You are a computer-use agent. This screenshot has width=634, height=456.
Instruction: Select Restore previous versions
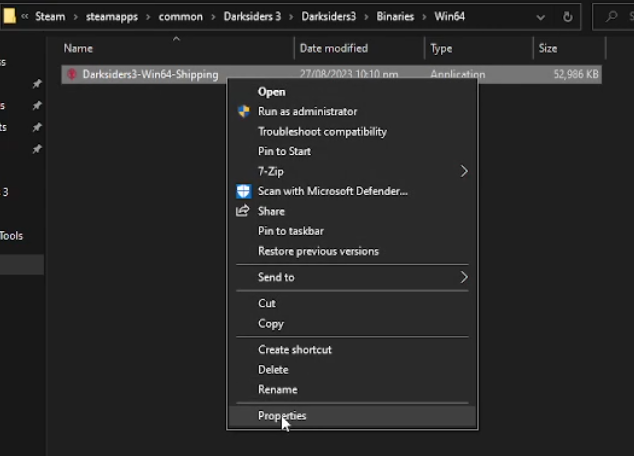point(352,251)
